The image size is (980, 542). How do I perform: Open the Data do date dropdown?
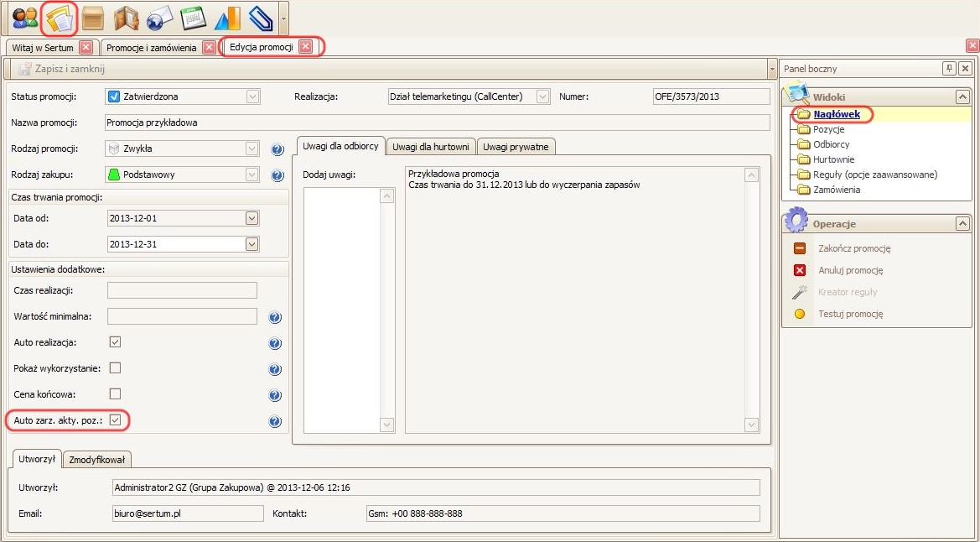pos(251,244)
